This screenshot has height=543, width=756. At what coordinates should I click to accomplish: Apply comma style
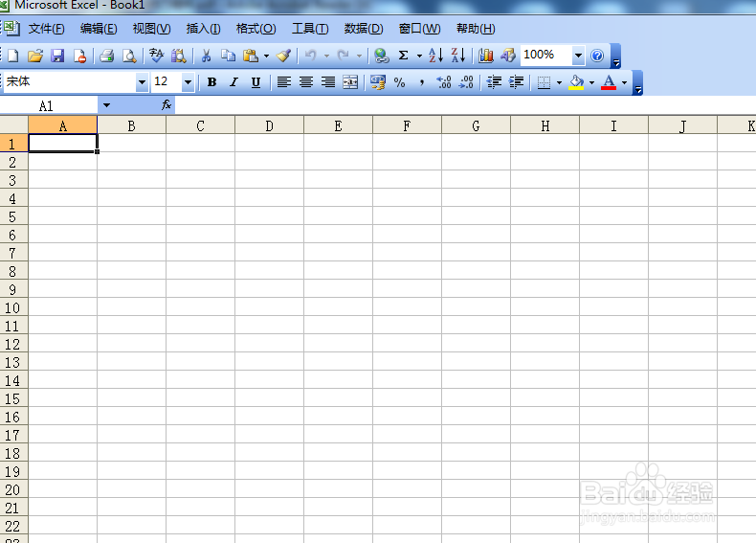tap(422, 82)
